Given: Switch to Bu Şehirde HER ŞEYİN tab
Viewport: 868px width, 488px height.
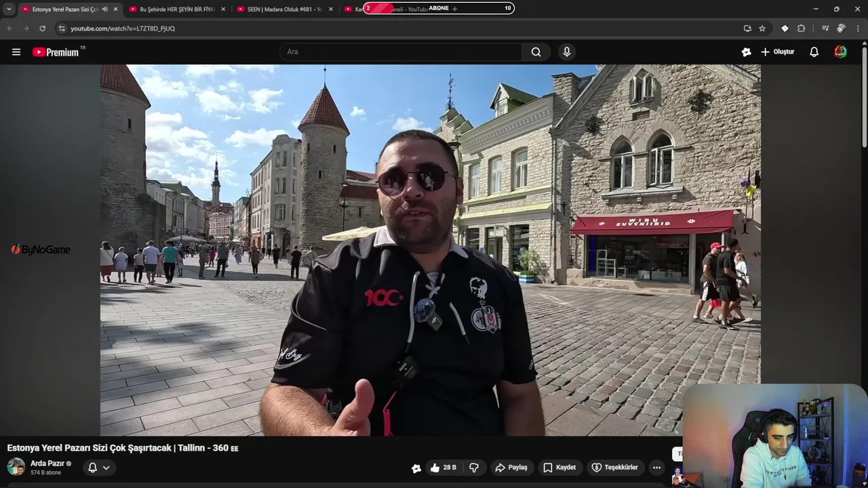Looking at the screenshot, I should coord(176,9).
